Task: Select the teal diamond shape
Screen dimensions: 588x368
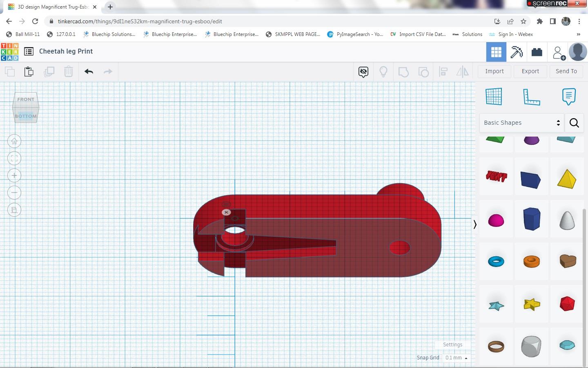Action: pyautogui.click(x=567, y=345)
